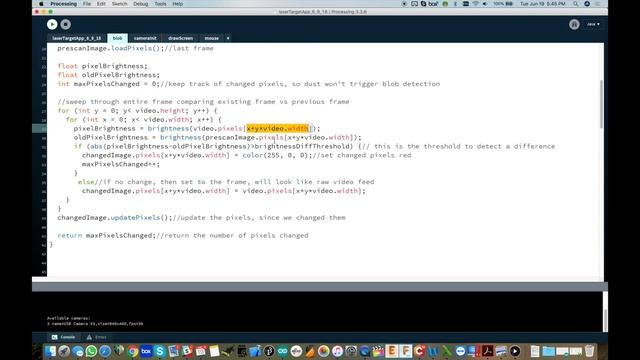Open the Edit menu
Image resolution: width=640 pixels, height=360 pixels.
pos(101,4)
